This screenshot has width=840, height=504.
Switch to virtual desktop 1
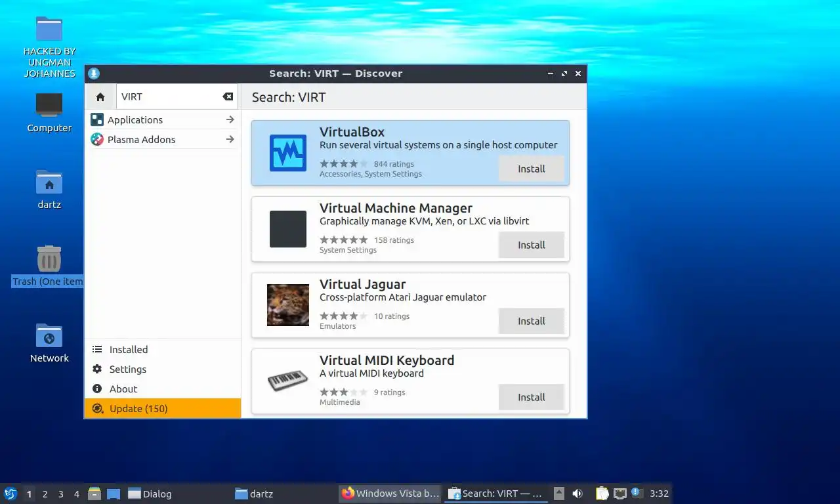tap(29, 493)
